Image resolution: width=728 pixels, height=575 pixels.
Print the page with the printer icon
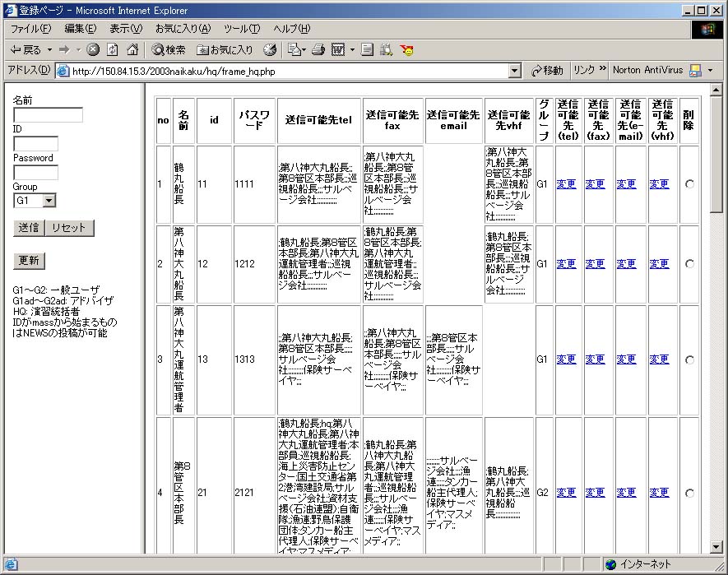318,49
